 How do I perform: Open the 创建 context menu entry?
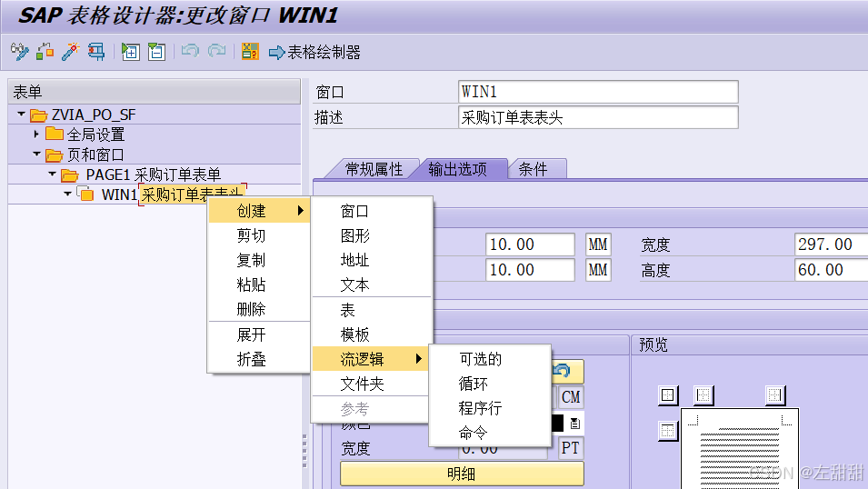coord(259,211)
